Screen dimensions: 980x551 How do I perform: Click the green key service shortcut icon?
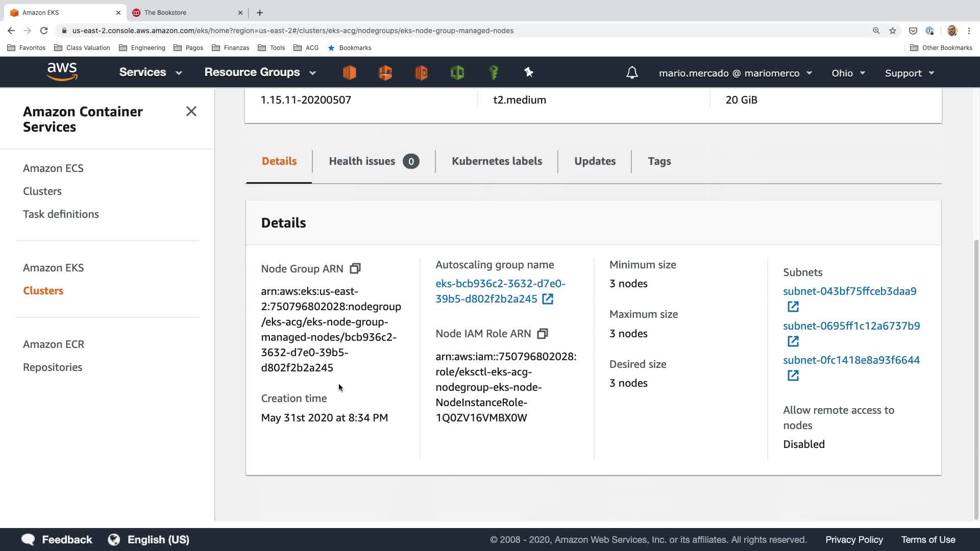(x=493, y=72)
